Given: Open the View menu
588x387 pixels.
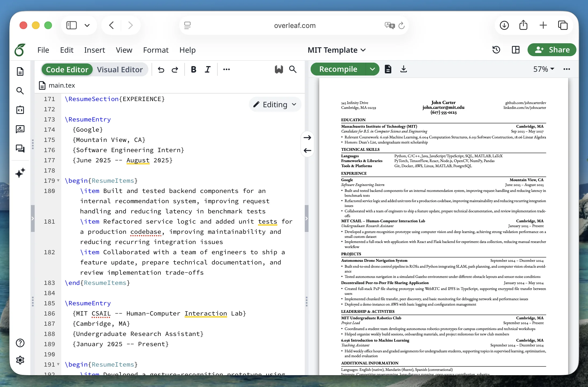Looking at the screenshot, I should click(124, 50).
